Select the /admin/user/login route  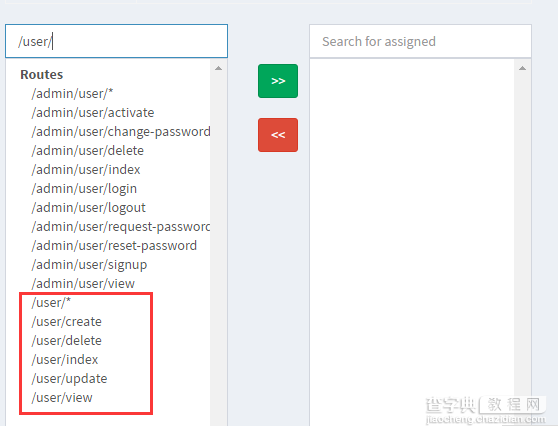pos(84,189)
